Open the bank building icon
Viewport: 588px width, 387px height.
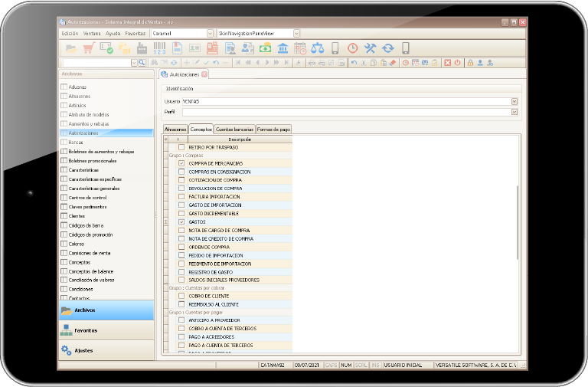coord(283,48)
